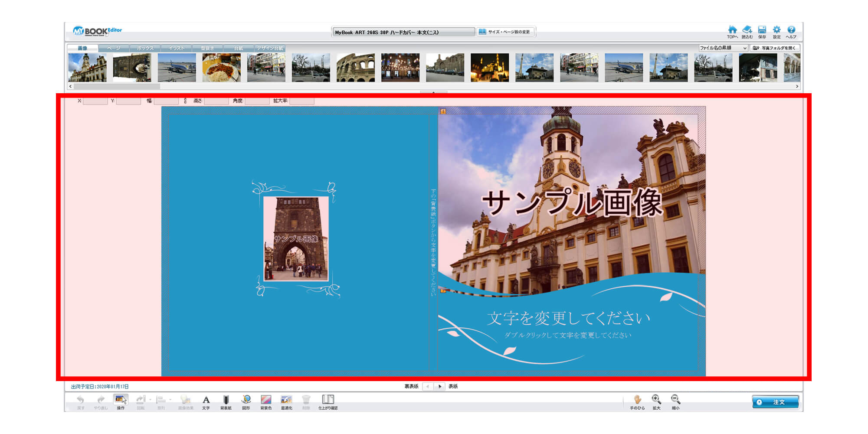
Task: Select the chandelier lights interior thumbnail
Action: 400,68
